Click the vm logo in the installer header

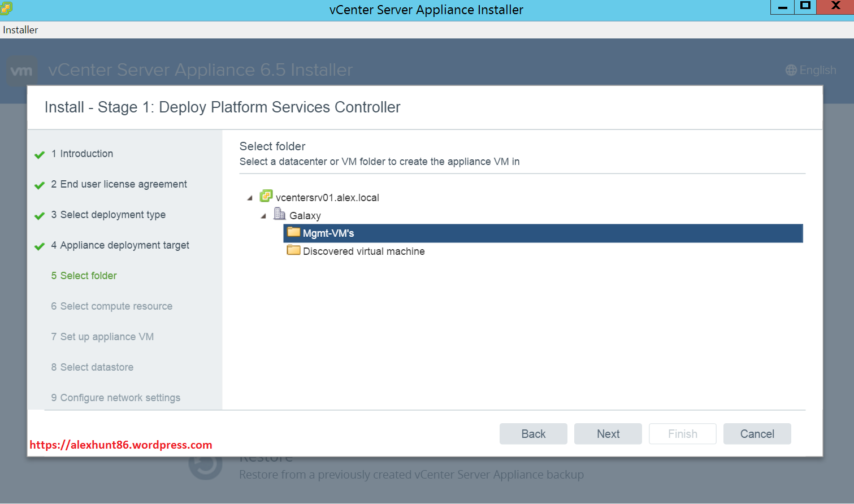point(21,71)
